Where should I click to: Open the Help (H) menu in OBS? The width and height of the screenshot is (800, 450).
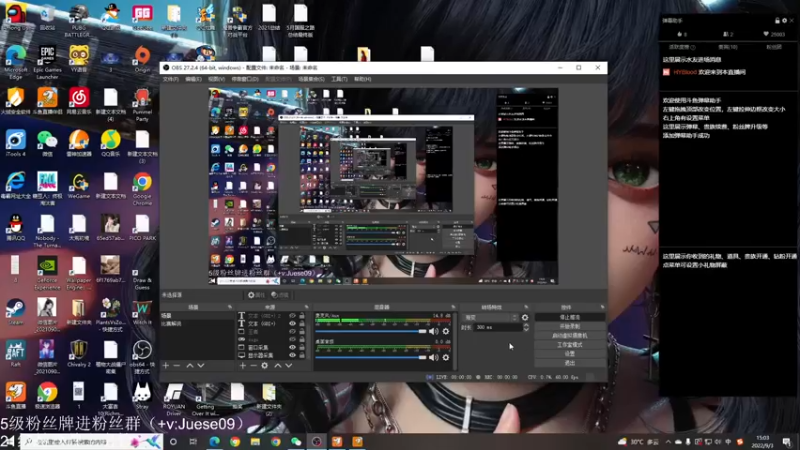coord(362,79)
